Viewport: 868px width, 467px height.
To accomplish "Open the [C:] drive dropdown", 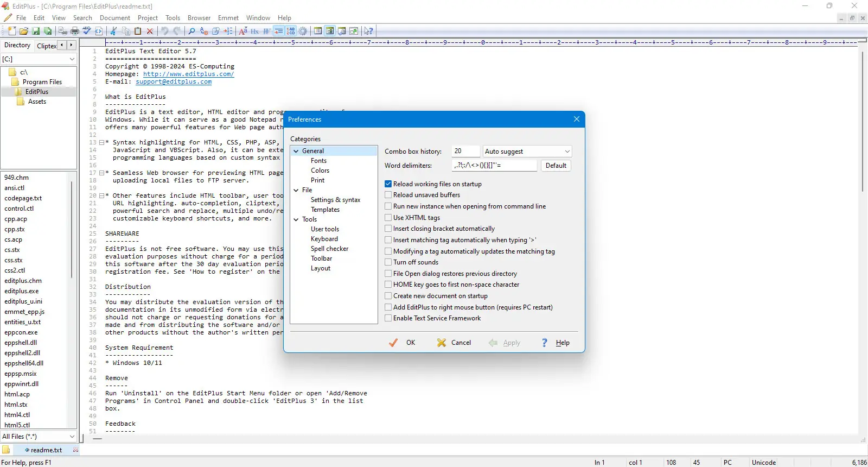I will pyautogui.click(x=39, y=59).
